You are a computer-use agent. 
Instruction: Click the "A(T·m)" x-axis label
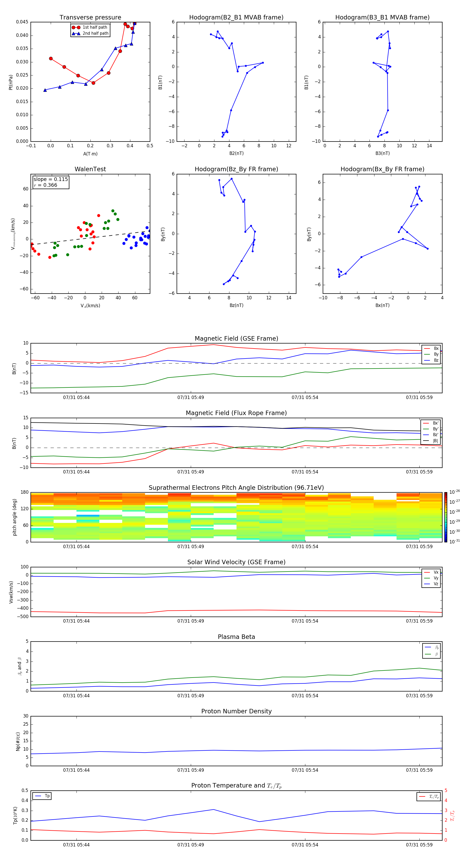(90, 154)
